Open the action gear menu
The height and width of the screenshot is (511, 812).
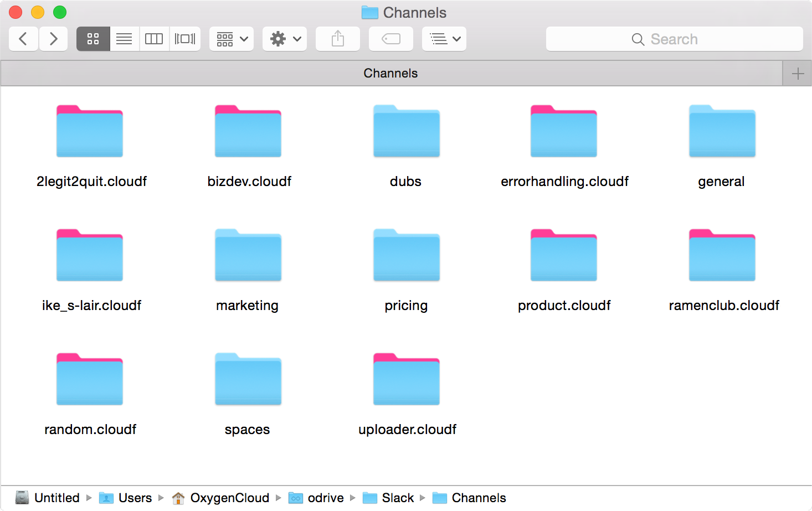click(x=284, y=39)
